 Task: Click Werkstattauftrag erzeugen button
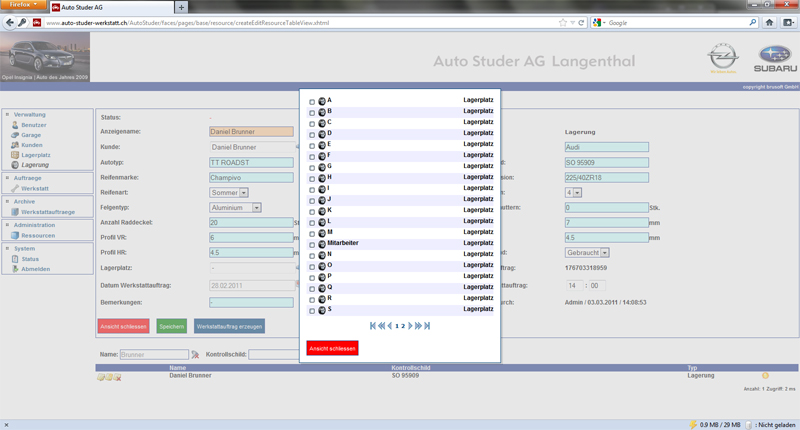coord(229,326)
